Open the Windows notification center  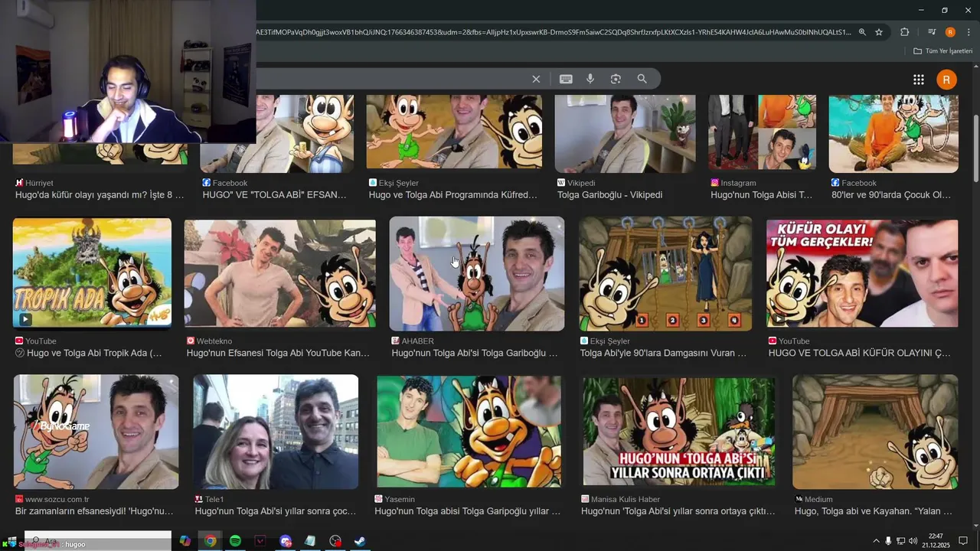tap(963, 541)
